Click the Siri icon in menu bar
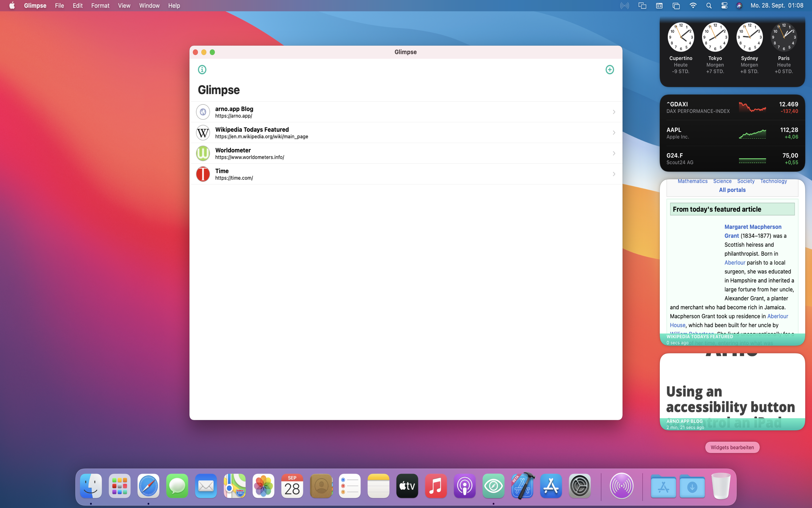 coord(739,5)
